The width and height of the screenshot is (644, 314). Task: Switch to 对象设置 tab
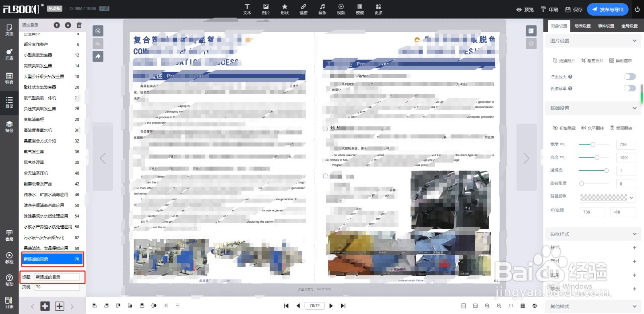coord(559,26)
